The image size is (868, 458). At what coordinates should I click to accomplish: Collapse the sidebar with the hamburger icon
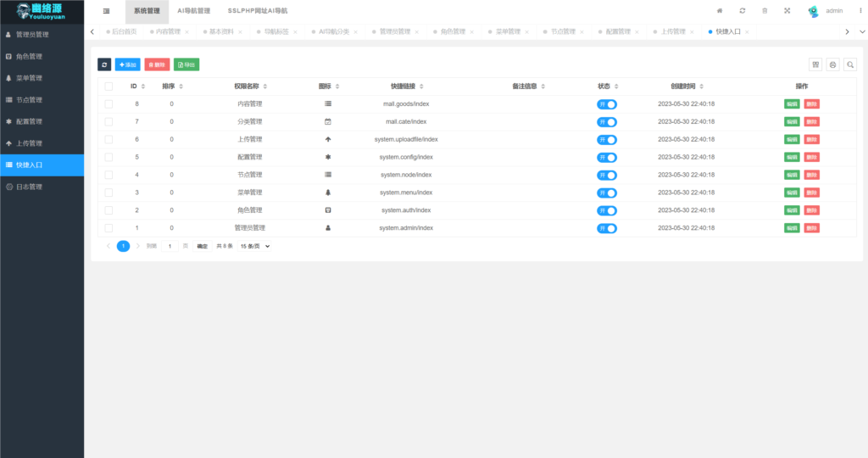click(106, 11)
